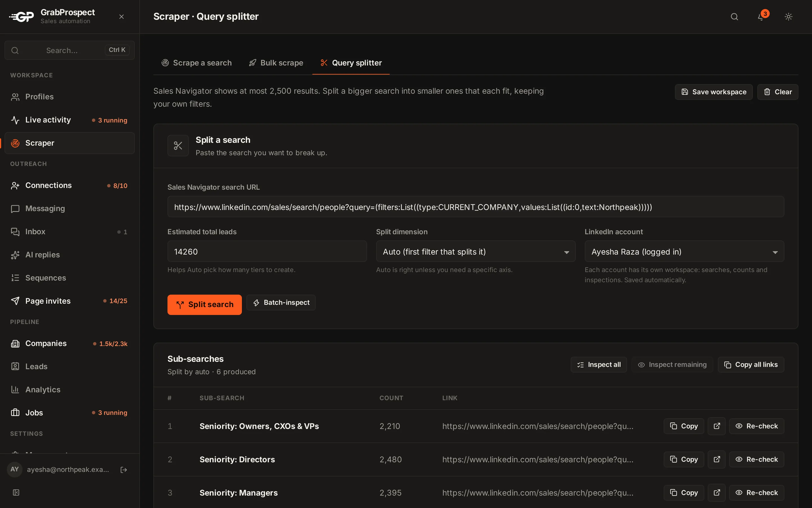
Task: Click the count 2,480 cell
Action: [x=390, y=460]
